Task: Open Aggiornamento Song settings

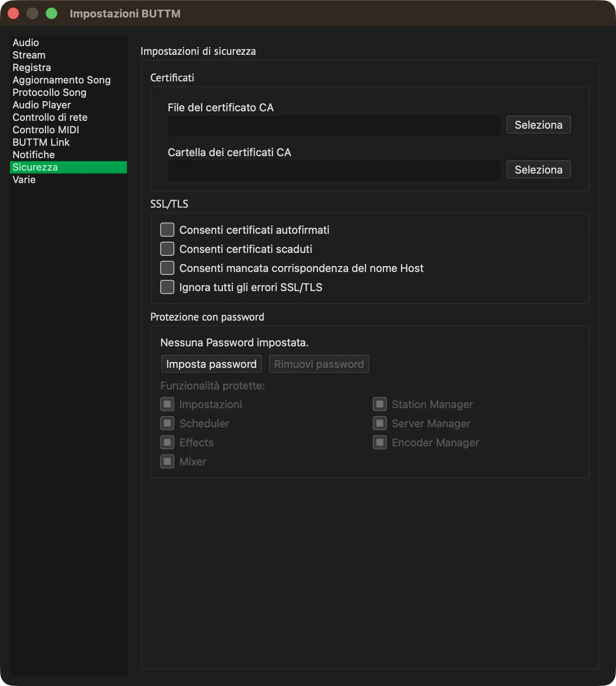Action: [68, 80]
